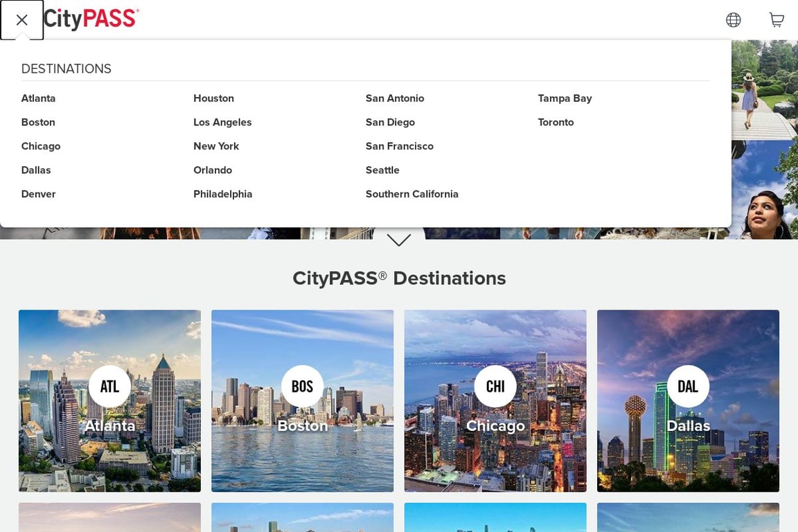The width and height of the screenshot is (798, 532).
Task: Open San Antonio destination link
Action: coord(395,98)
